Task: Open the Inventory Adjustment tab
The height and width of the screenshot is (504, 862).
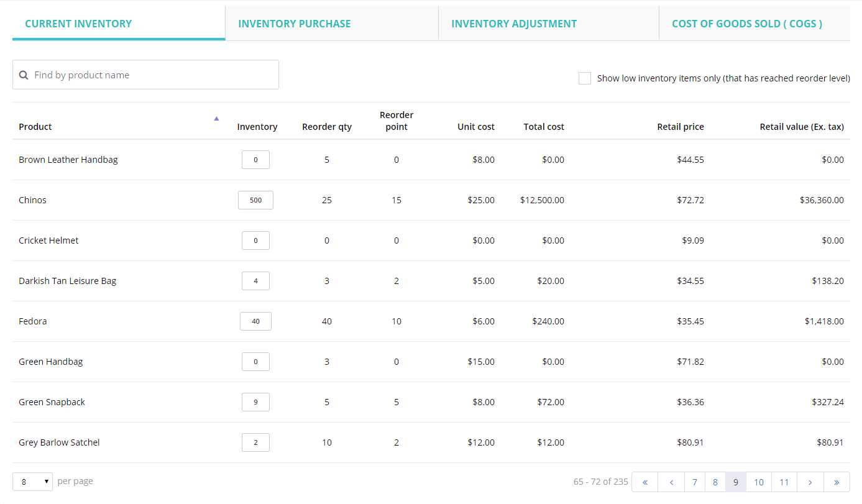Action: click(514, 24)
